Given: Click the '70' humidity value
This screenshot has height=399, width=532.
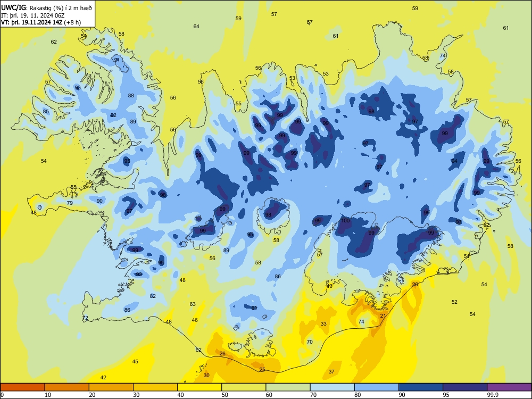Looking at the screenshot, I should (310, 342).
